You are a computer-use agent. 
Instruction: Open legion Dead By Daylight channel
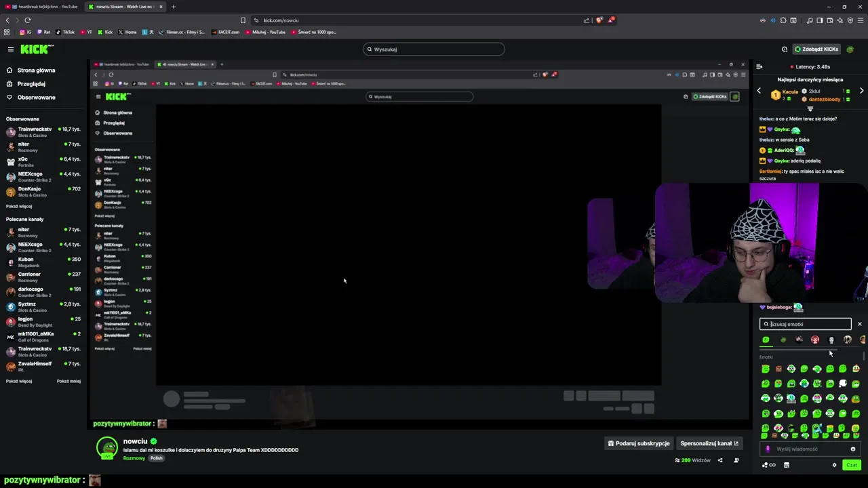tap(43, 321)
